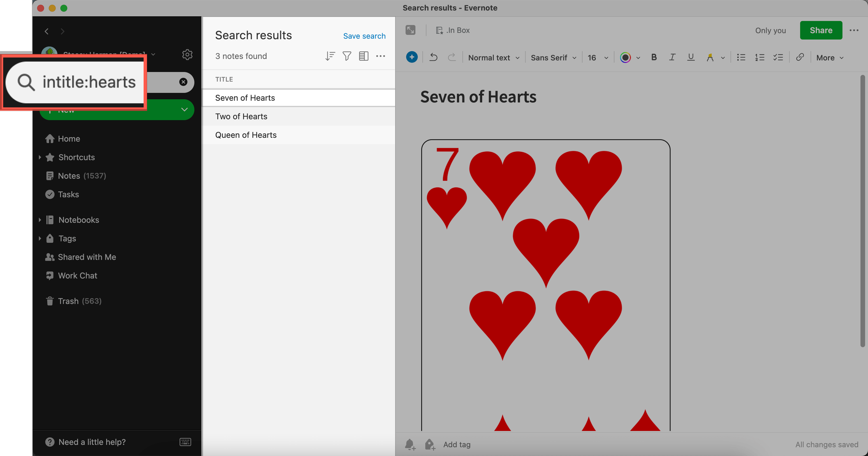Screen dimensions: 868x456
Task: Open Tasks in the sidebar
Action: tap(68, 194)
